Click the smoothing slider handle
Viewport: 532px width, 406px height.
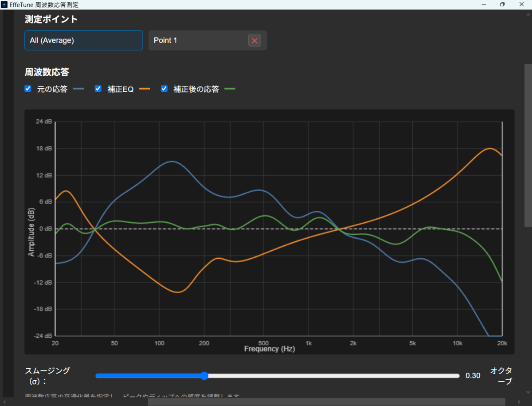204,376
